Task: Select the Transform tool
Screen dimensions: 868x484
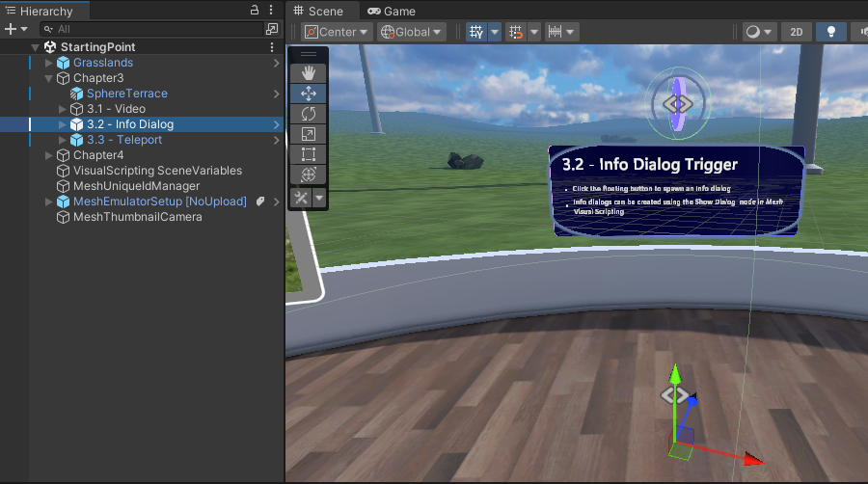Action: click(x=308, y=175)
